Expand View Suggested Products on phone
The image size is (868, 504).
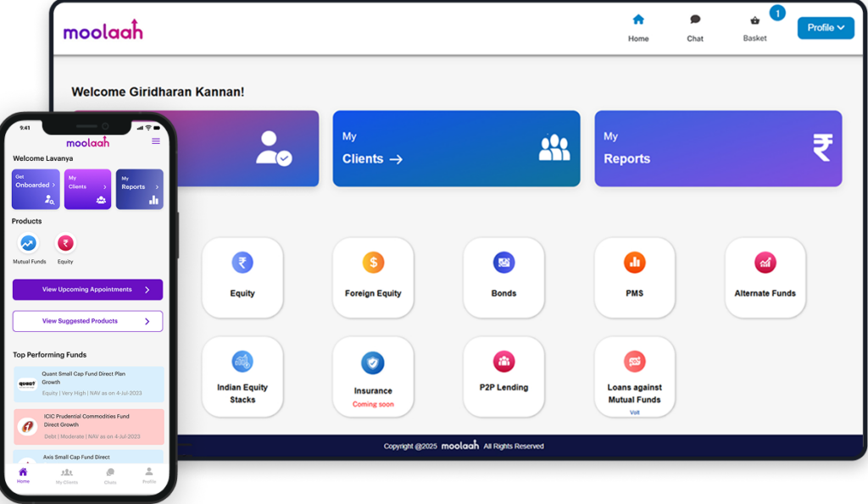click(x=87, y=322)
